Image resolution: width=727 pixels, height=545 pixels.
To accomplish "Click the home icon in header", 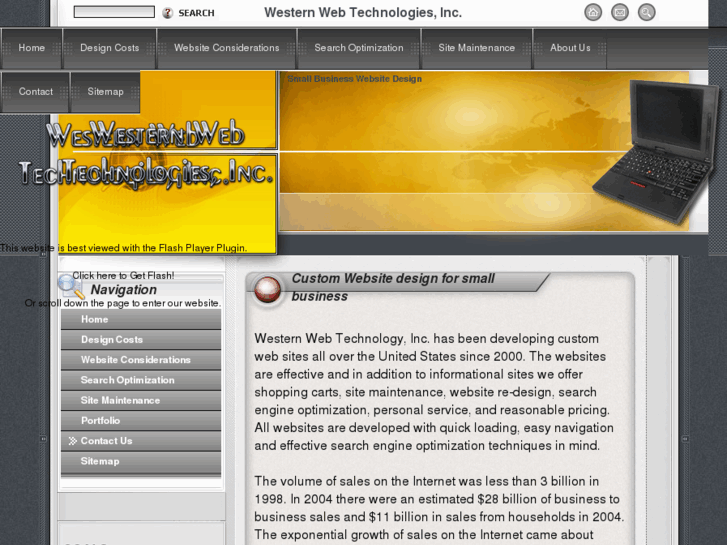I will 593,13.
